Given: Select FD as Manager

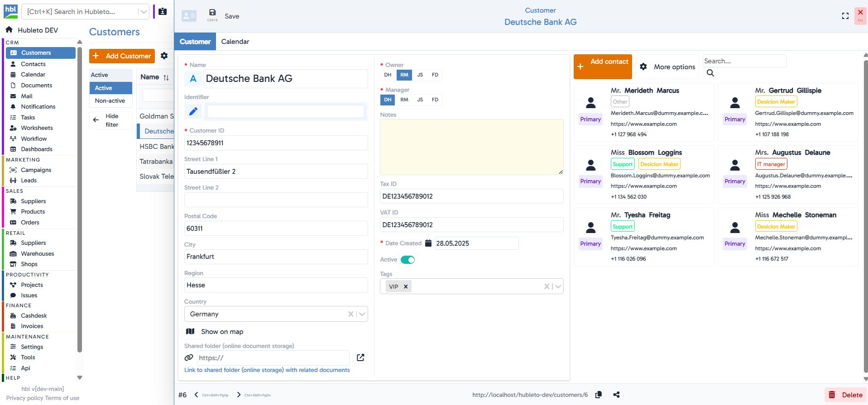Looking at the screenshot, I should [435, 100].
